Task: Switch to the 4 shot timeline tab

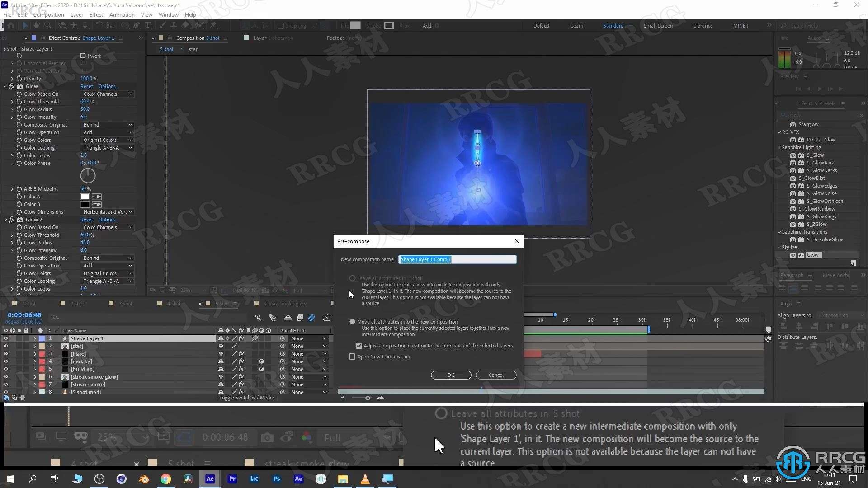Action: click(174, 304)
